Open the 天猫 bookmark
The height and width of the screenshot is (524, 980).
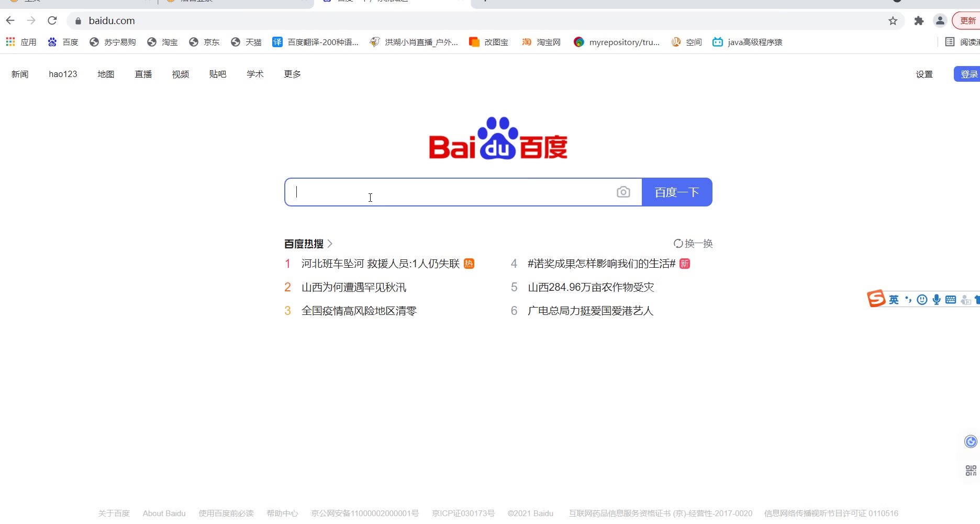[246, 42]
